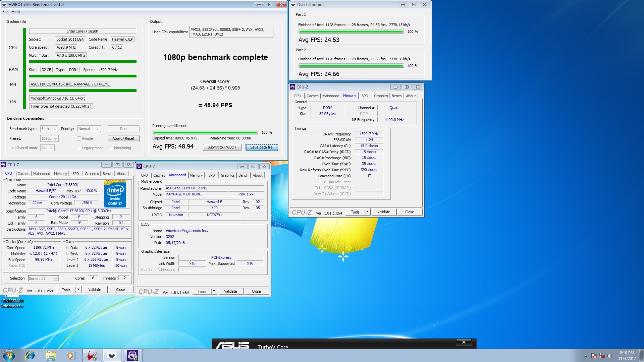This screenshot has width=644, height=362.
Task: Click the Used CPU capabilities text box
Action: click(231, 32)
